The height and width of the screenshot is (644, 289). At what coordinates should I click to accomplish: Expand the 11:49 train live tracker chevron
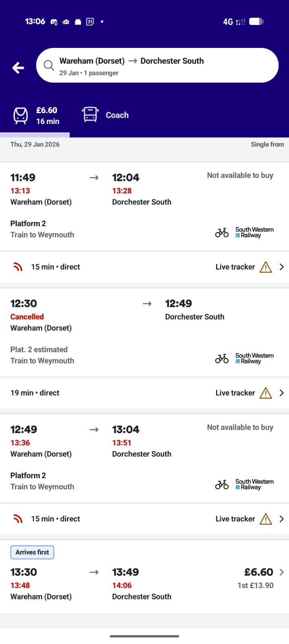click(x=282, y=267)
